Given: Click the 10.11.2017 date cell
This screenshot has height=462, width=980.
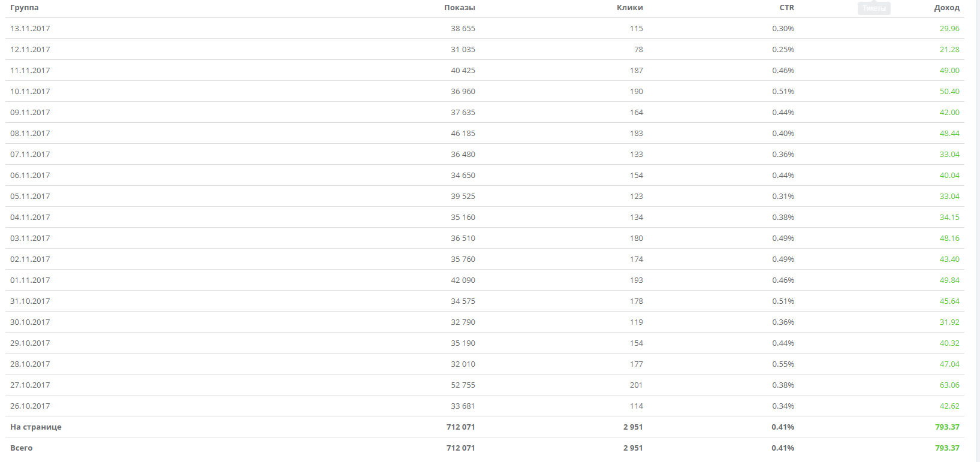Looking at the screenshot, I should [30, 92].
